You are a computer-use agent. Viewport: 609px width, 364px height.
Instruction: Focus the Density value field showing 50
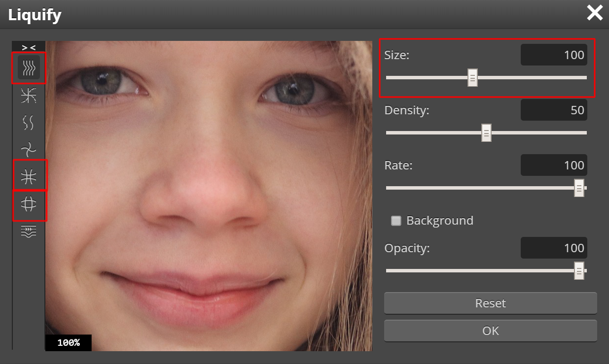[x=554, y=110]
